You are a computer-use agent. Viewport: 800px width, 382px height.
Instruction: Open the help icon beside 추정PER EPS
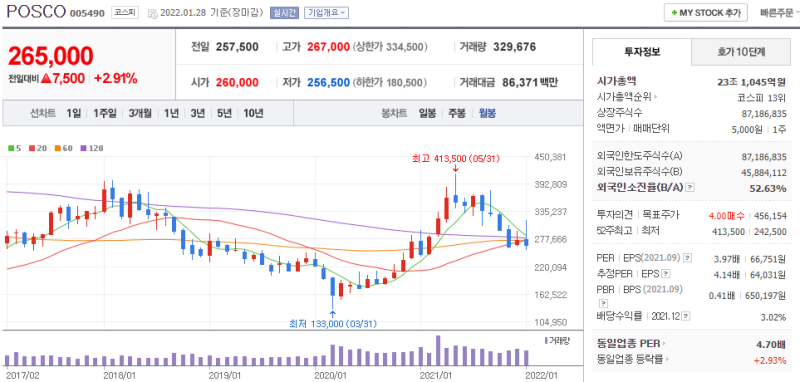665,274
